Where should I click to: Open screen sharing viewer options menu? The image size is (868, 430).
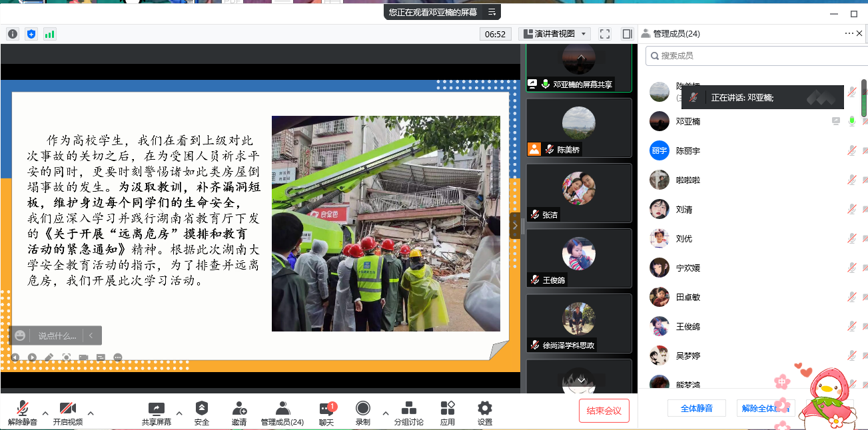click(492, 12)
